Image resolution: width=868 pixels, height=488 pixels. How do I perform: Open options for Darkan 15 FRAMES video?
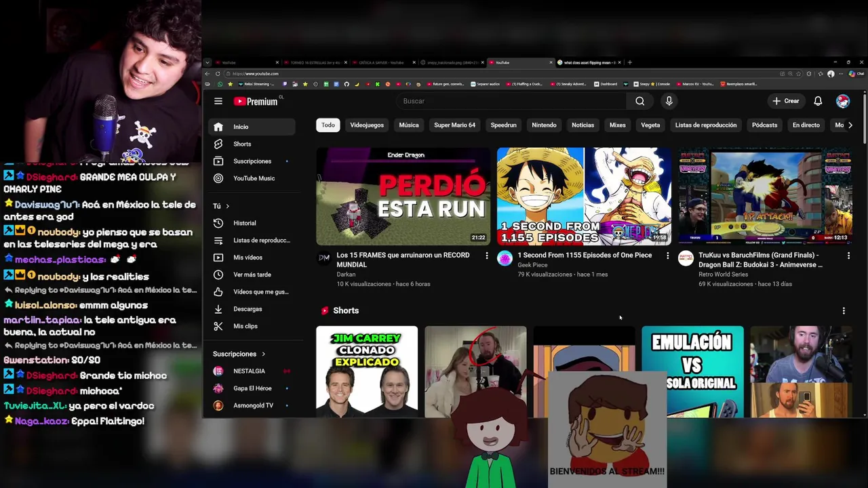(486, 256)
